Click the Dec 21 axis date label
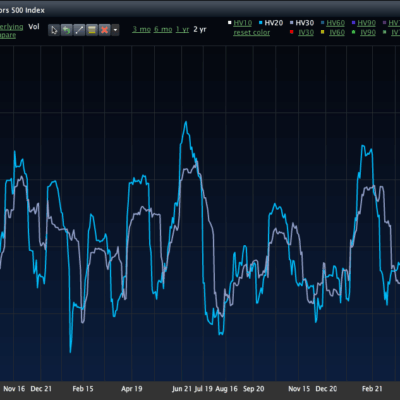This screenshot has height=400, width=400. (x=41, y=389)
